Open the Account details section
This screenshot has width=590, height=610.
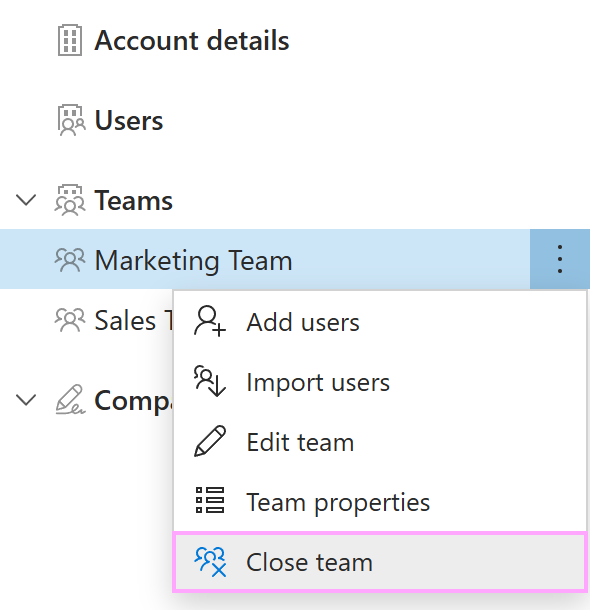pos(192,40)
